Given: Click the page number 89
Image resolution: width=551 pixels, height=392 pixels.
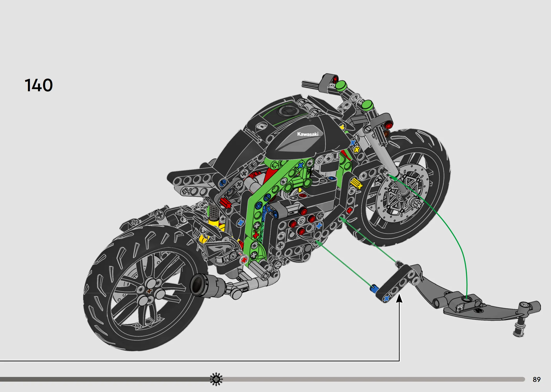Looking at the screenshot, I should click(x=536, y=380).
